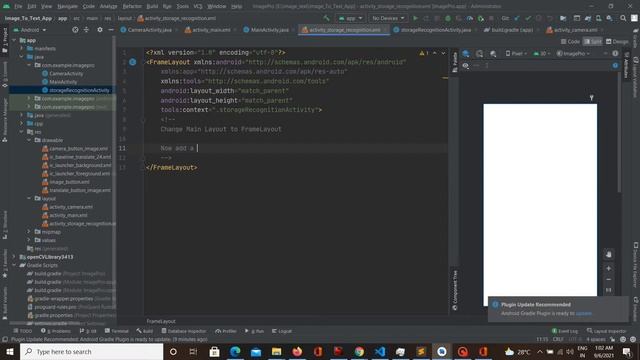Click the pan hand icon in preview
Viewport: 640px width, 360px height.
point(608,254)
